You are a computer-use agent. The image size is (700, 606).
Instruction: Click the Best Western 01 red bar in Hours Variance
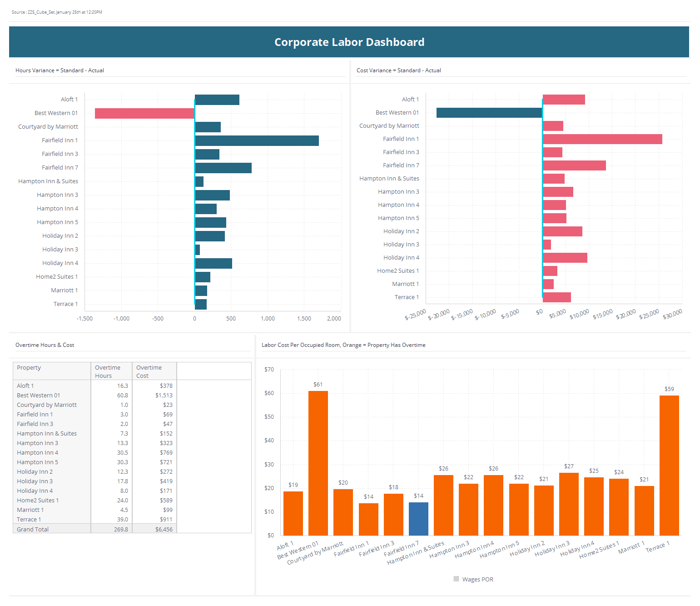[x=145, y=113]
